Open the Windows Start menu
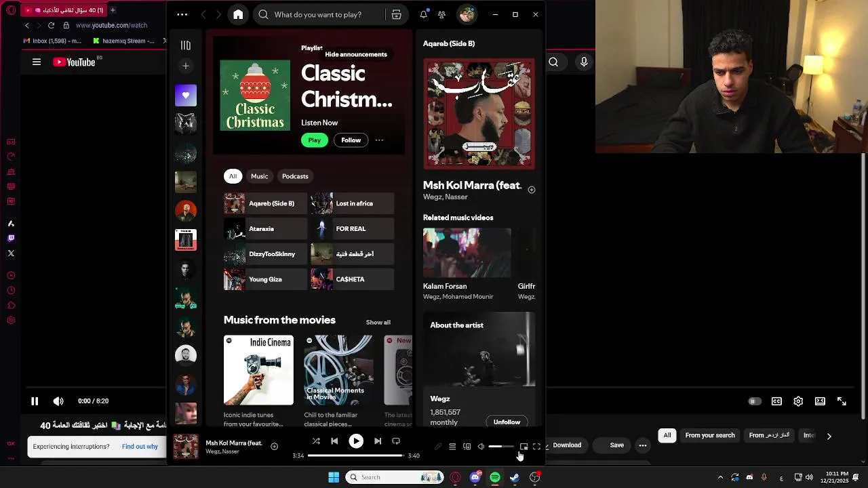 (x=334, y=477)
